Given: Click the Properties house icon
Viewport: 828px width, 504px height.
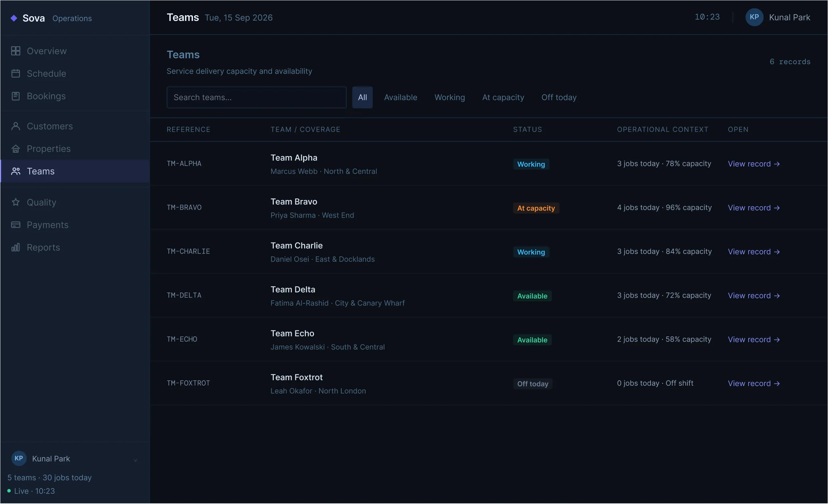Looking at the screenshot, I should click(x=16, y=149).
